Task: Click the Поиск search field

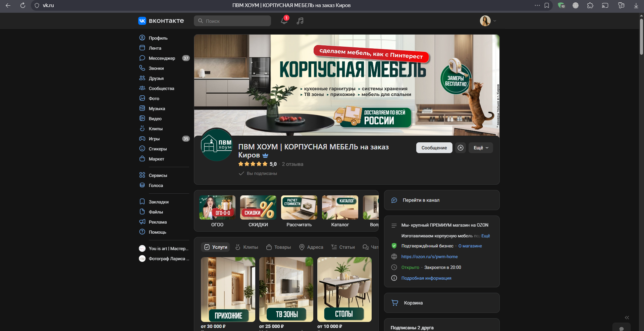Action: pyautogui.click(x=232, y=21)
